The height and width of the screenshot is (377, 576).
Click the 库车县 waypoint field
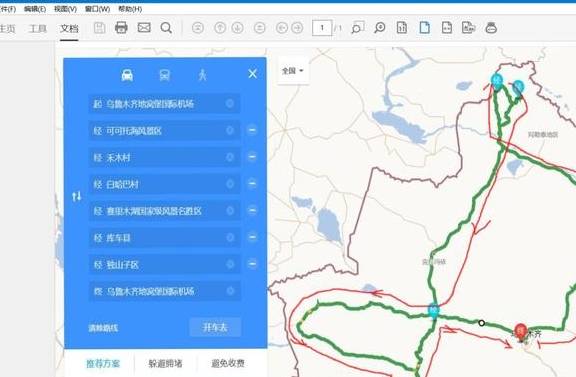(164, 238)
